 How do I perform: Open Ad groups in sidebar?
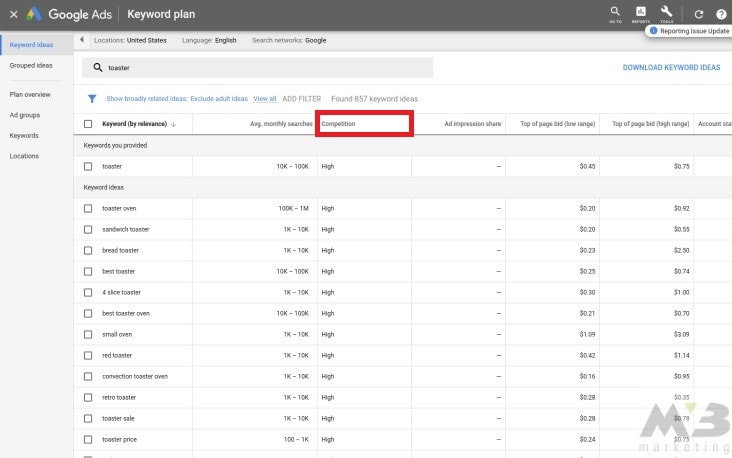pyautogui.click(x=25, y=115)
